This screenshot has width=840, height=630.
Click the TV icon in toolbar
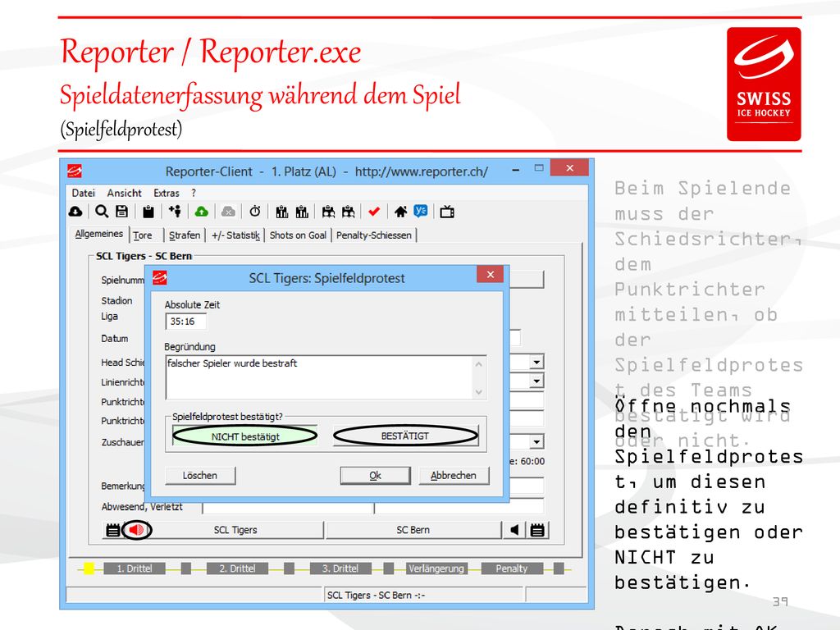[x=447, y=212]
